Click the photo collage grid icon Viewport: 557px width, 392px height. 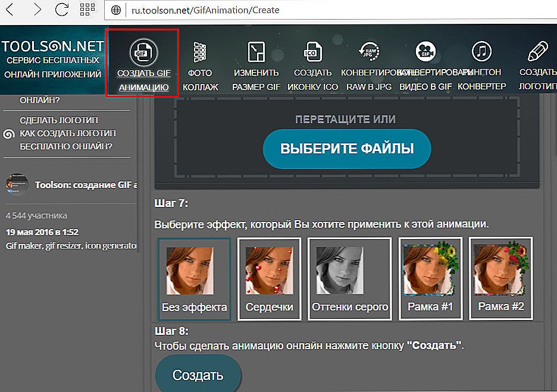(x=200, y=52)
